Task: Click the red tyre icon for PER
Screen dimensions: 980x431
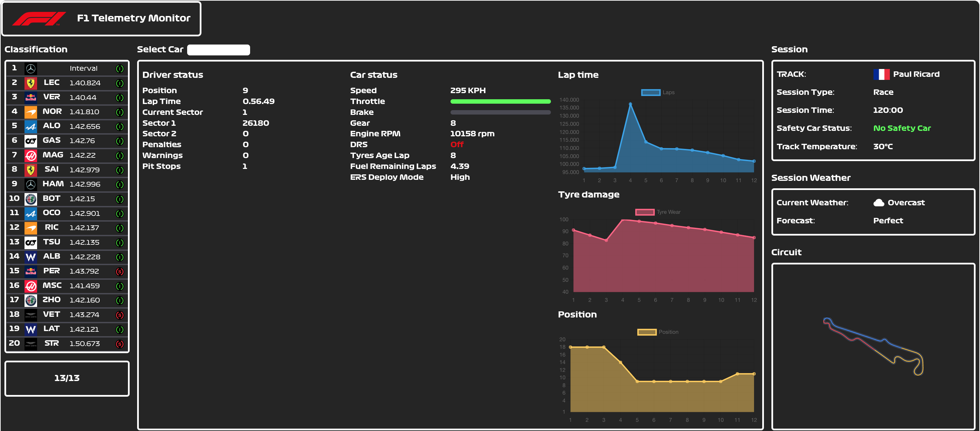Action: [119, 271]
